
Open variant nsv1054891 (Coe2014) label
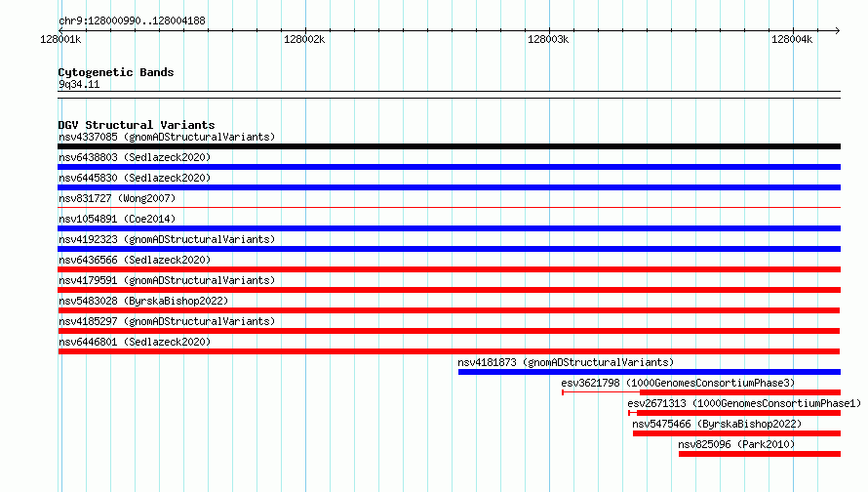117,219
